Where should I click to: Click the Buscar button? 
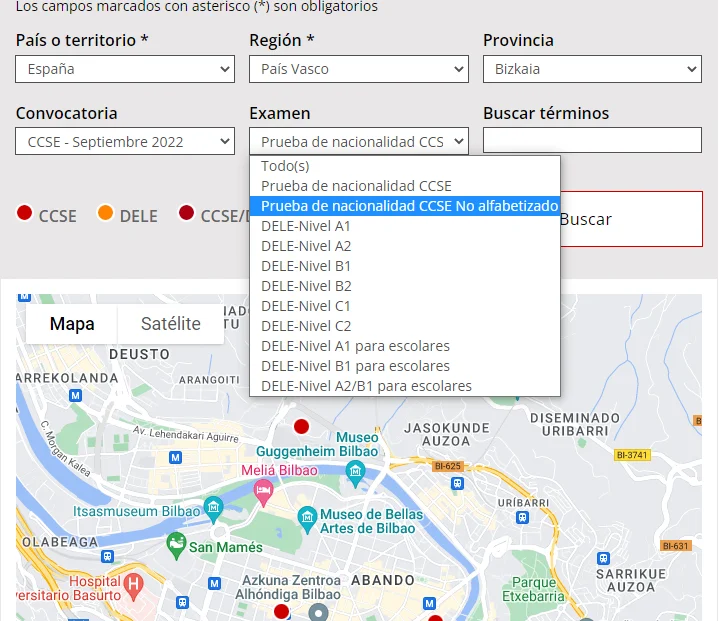click(x=631, y=219)
